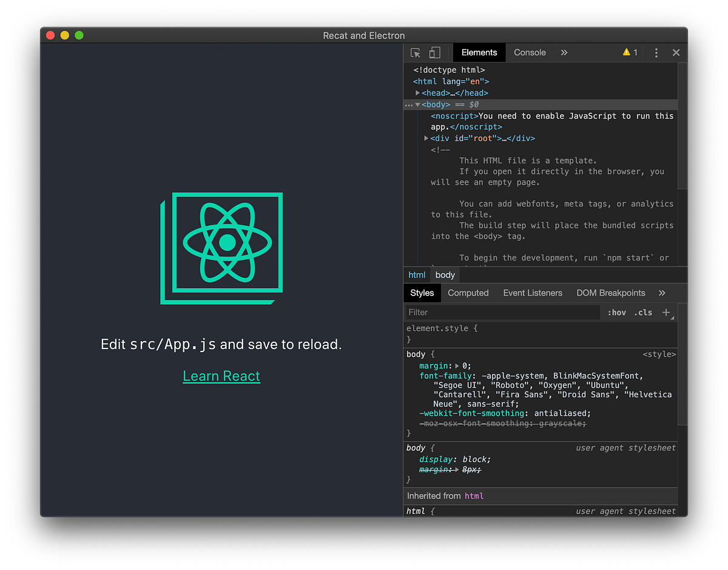Image resolution: width=728 pixels, height=570 pixels.
Task: Click the Learn React link
Action: click(221, 376)
